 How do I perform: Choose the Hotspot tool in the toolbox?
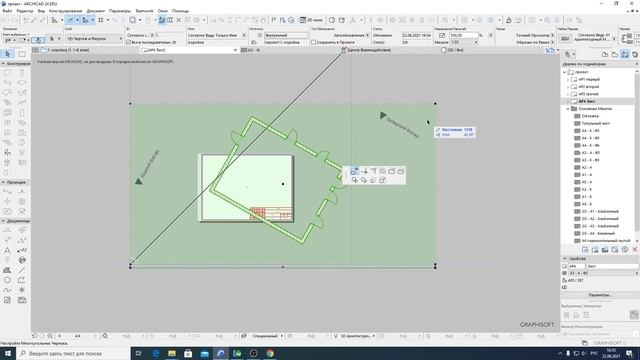[x=22, y=290]
